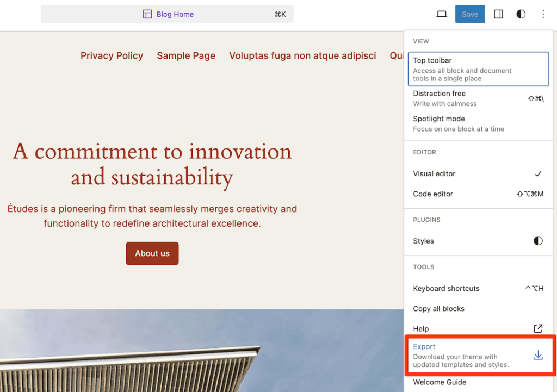This screenshot has width=557, height=392.
Task: Choose Copy all blocks
Action: click(x=439, y=309)
